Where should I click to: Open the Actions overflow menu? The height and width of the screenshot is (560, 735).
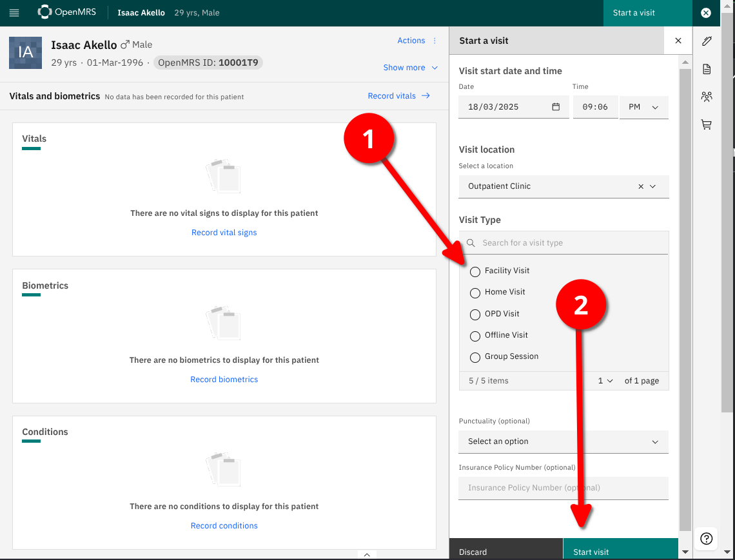tap(435, 41)
